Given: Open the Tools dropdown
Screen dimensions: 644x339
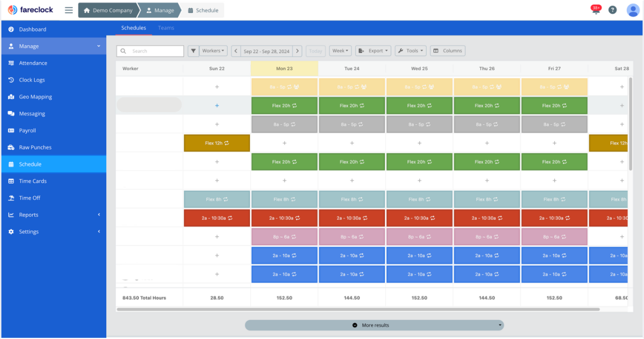Looking at the screenshot, I should click(411, 51).
